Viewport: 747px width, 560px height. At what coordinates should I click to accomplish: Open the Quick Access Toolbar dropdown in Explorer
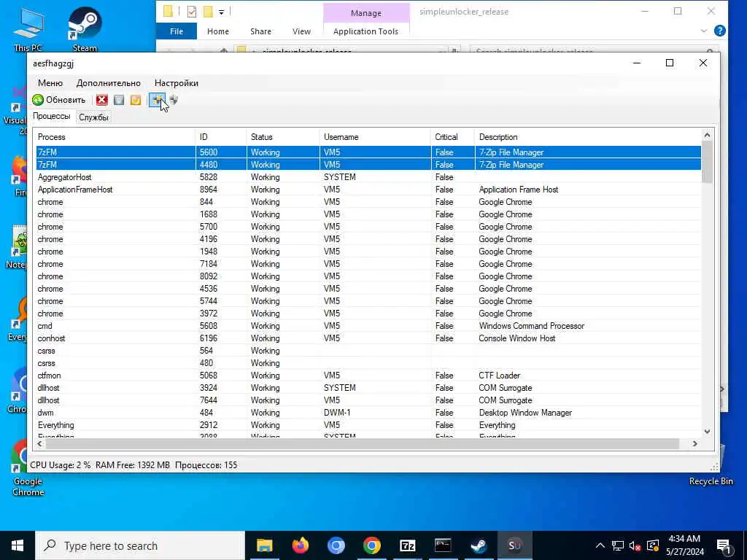[222, 12]
